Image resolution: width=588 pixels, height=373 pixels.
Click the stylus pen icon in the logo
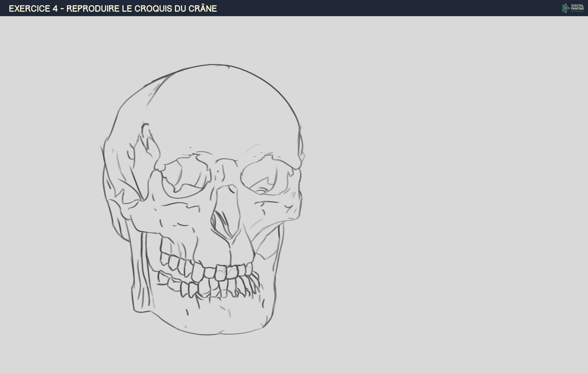click(x=566, y=8)
